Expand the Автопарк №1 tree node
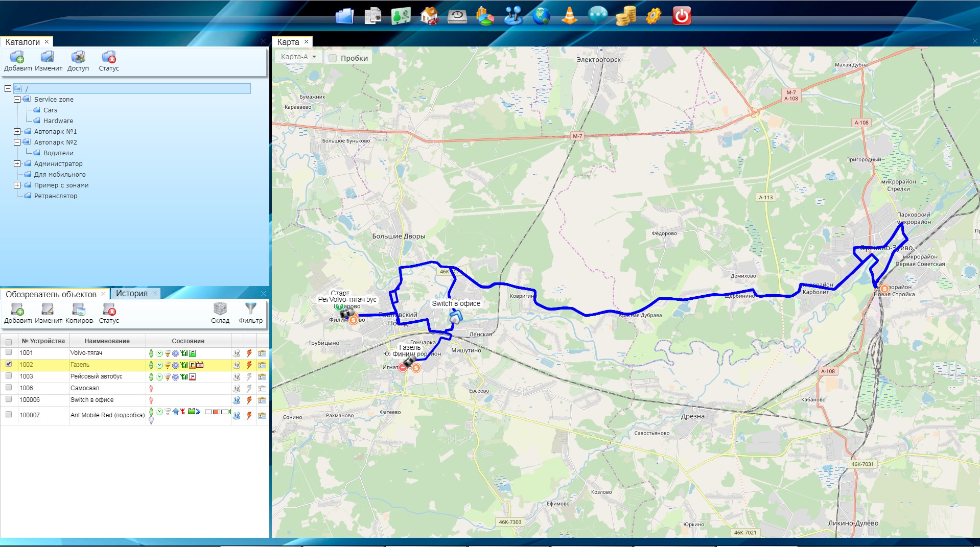The height and width of the screenshot is (547, 980). click(x=17, y=131)
